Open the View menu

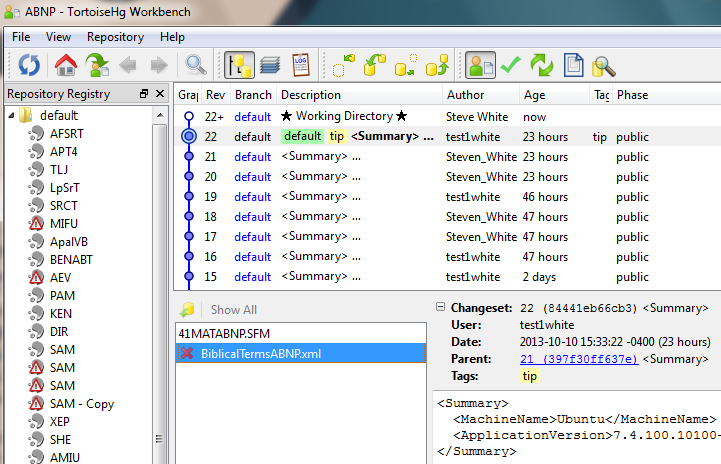[x=58, y=37]
